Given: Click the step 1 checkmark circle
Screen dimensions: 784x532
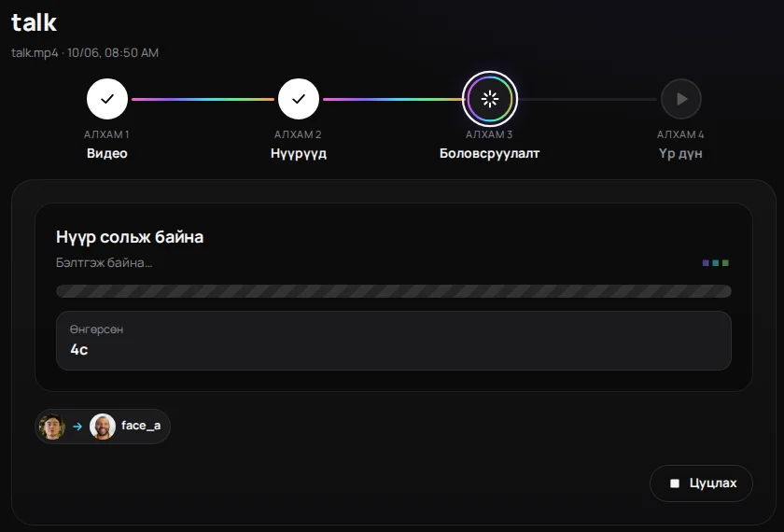Looking at the screenshot, I should tap(107, 99).
